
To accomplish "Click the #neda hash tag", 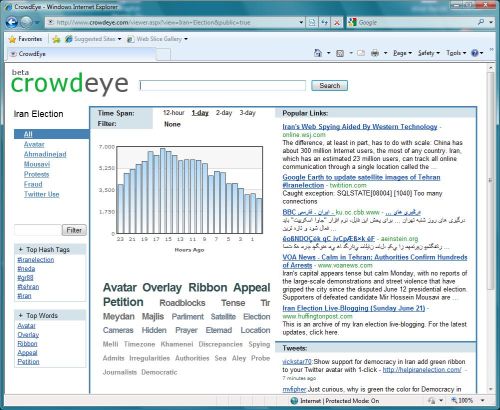I will click(26, 269).
